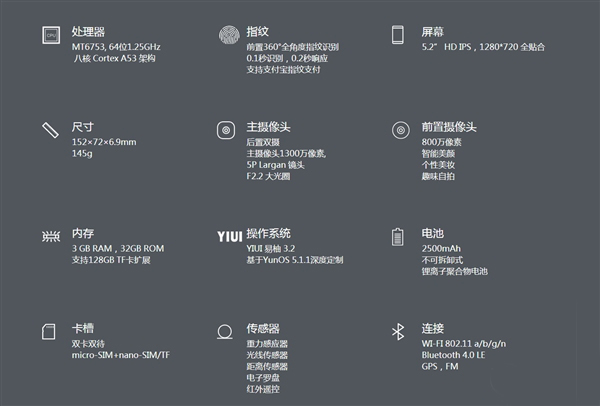Click the front camera icon
This screenshot has width=600, height=406.
[401, 130]
